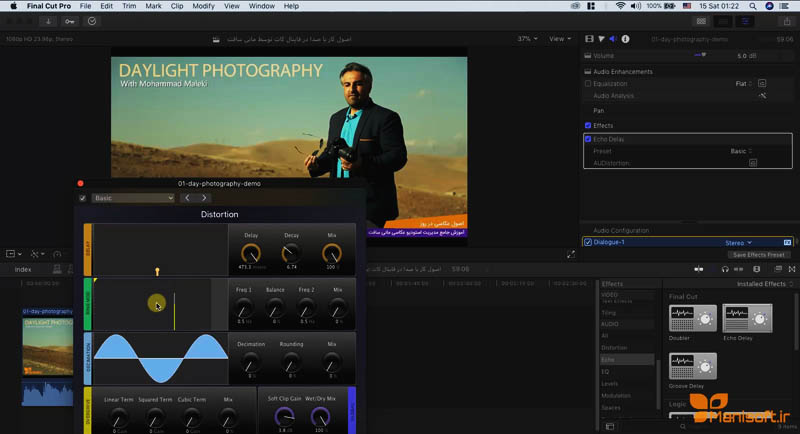The height and width of the screenshot is (434, 800).
Task: Click the Wi-Fi status icon
Action: tap(620, 6)
